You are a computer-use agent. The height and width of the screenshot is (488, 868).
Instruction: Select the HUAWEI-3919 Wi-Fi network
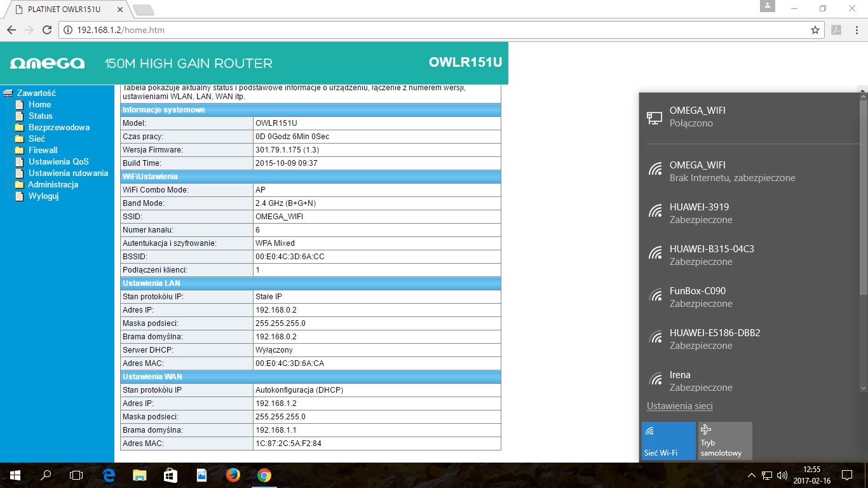pos(699,213)
